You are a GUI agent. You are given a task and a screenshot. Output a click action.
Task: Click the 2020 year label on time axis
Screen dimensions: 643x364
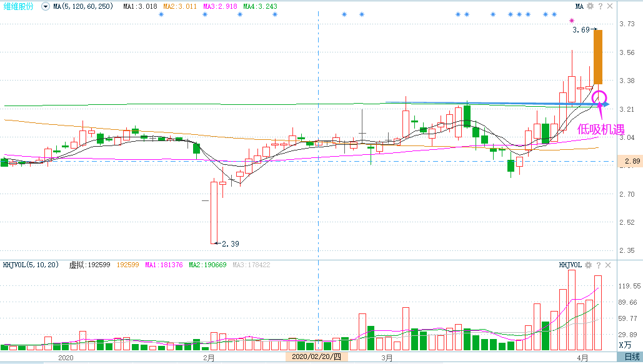point(66,358)
